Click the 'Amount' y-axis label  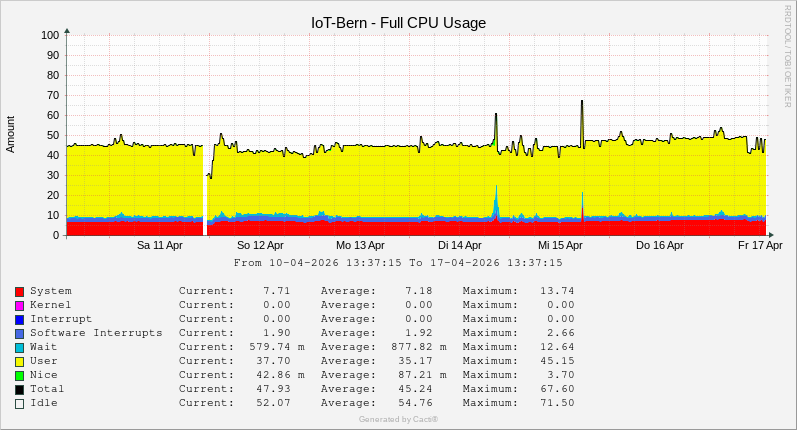click(11, 134)
